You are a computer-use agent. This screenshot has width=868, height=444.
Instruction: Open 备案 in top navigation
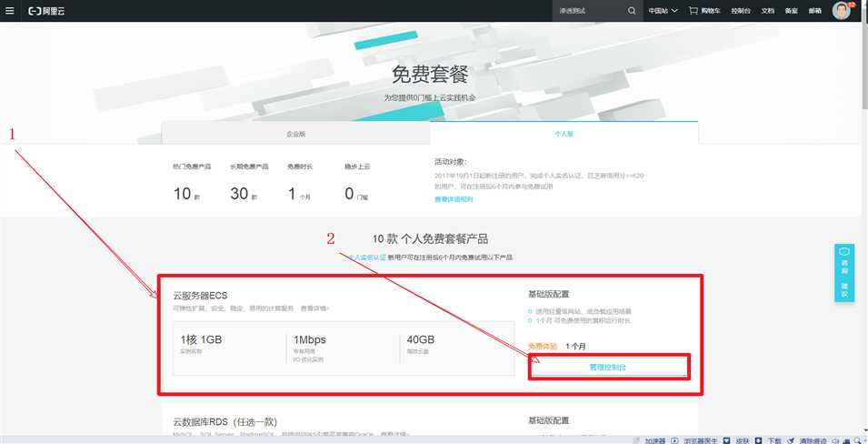coord(791,11)
